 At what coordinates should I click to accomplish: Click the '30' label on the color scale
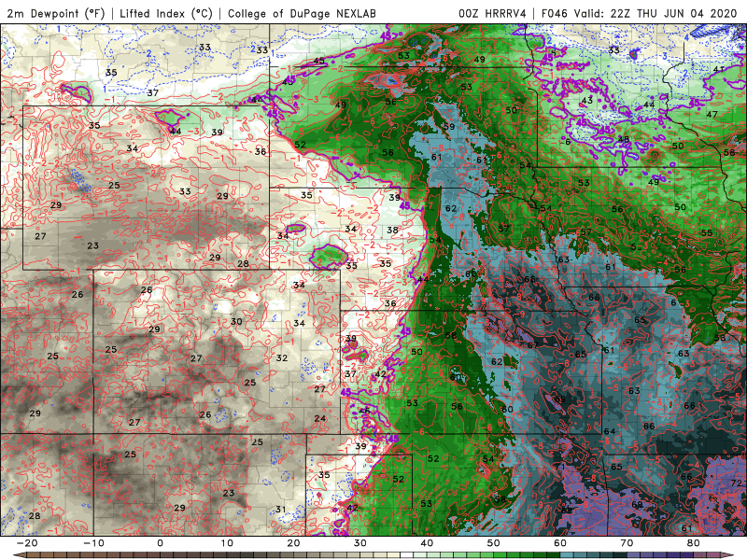point(360,543)
